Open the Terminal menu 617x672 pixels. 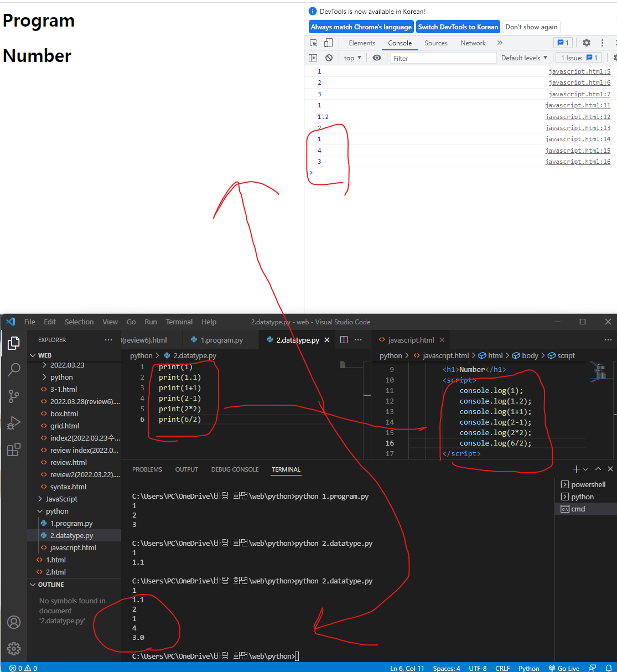179,322
